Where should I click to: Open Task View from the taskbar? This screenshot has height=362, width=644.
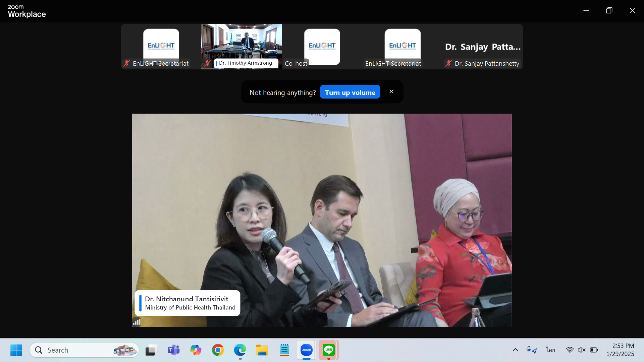pyautogui.click(x=151, y=350)
